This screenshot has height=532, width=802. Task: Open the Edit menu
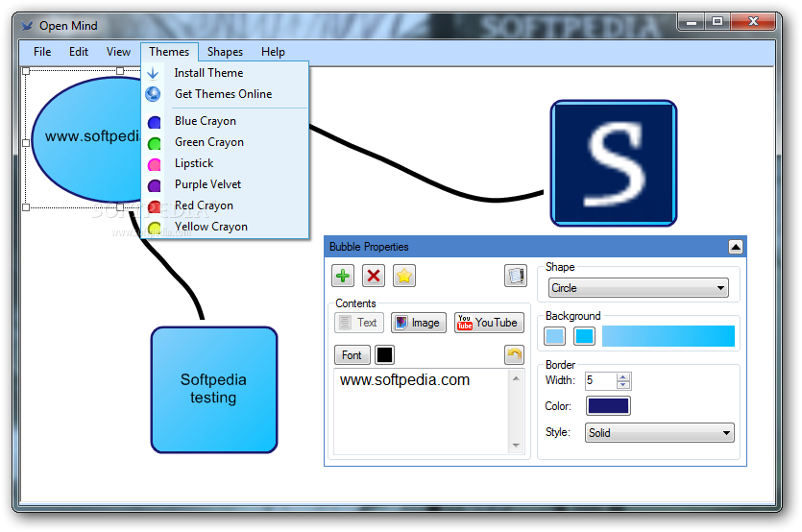pos(79,52)
